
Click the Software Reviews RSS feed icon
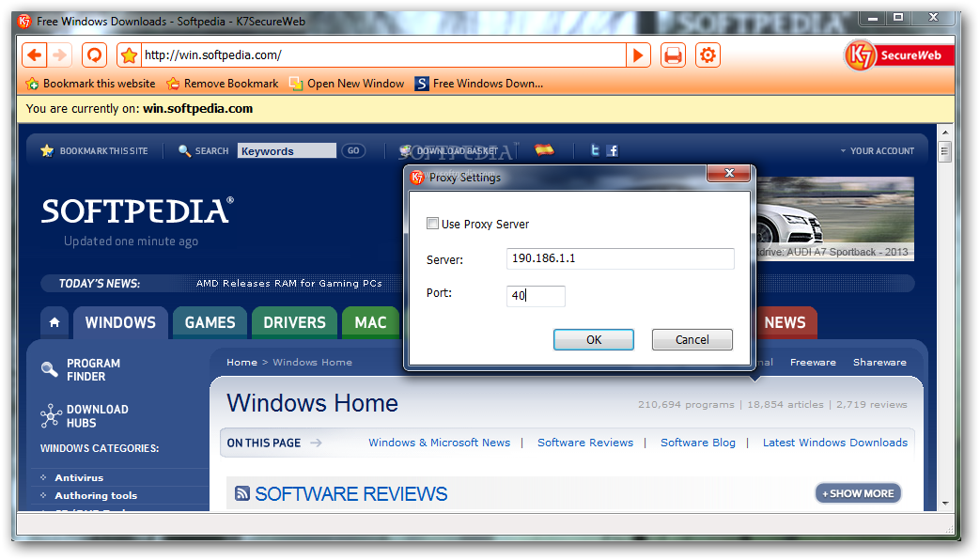coord(241,493)
